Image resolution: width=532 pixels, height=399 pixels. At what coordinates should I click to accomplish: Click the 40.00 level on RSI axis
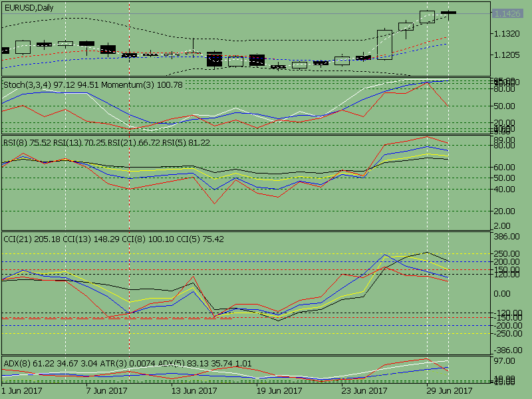tap(504, 190)
